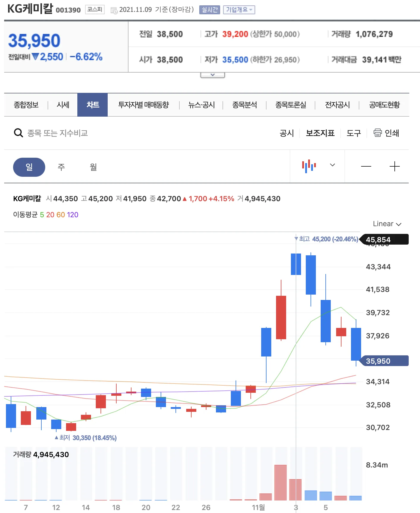Click the 43,344 price axis label
This screenshot has width=420, height=513.
378,267
